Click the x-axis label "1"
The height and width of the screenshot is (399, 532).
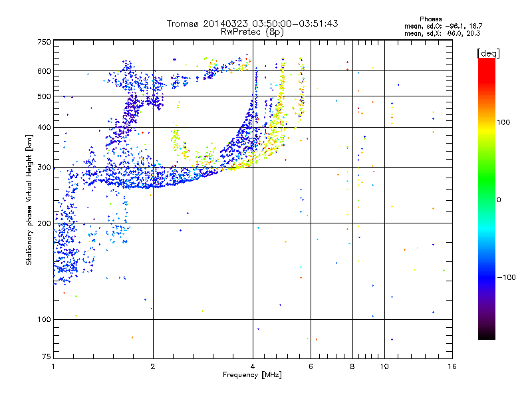point(53,366)
